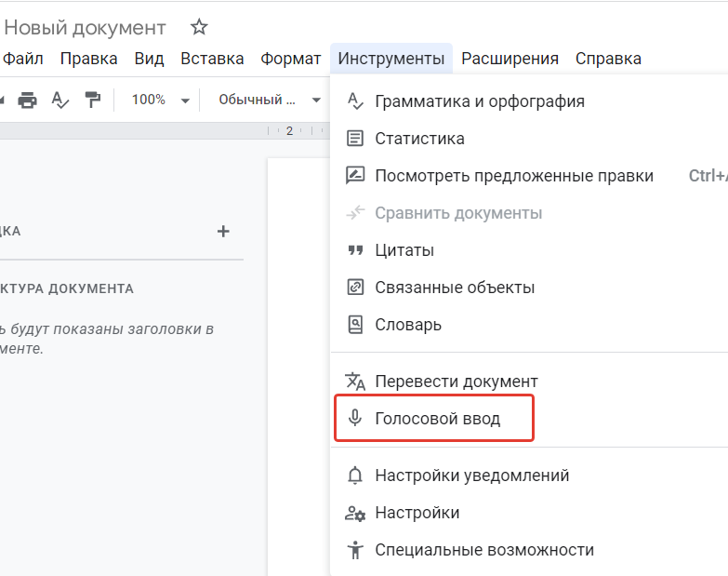The image size is (728, 576).
Task: Click the person-gear Настройки icon
Action: click(x=355, y=513)
